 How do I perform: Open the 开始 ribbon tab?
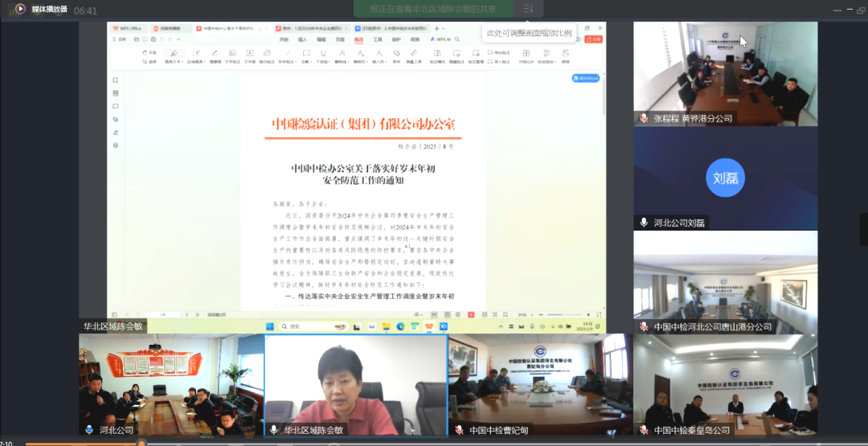(284, 39)
